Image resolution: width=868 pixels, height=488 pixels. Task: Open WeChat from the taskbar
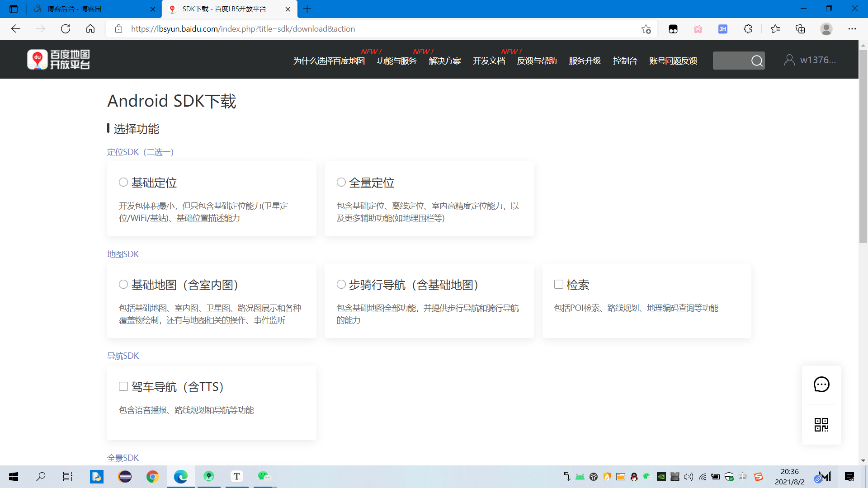[264, 476]
